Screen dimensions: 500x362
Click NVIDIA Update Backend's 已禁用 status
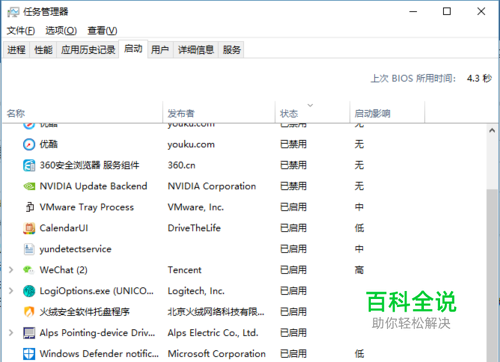[293, 186]
